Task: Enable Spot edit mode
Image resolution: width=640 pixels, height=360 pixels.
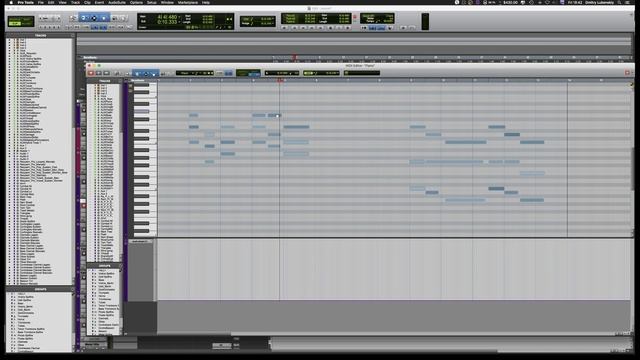Action: [x=27, y=19]
